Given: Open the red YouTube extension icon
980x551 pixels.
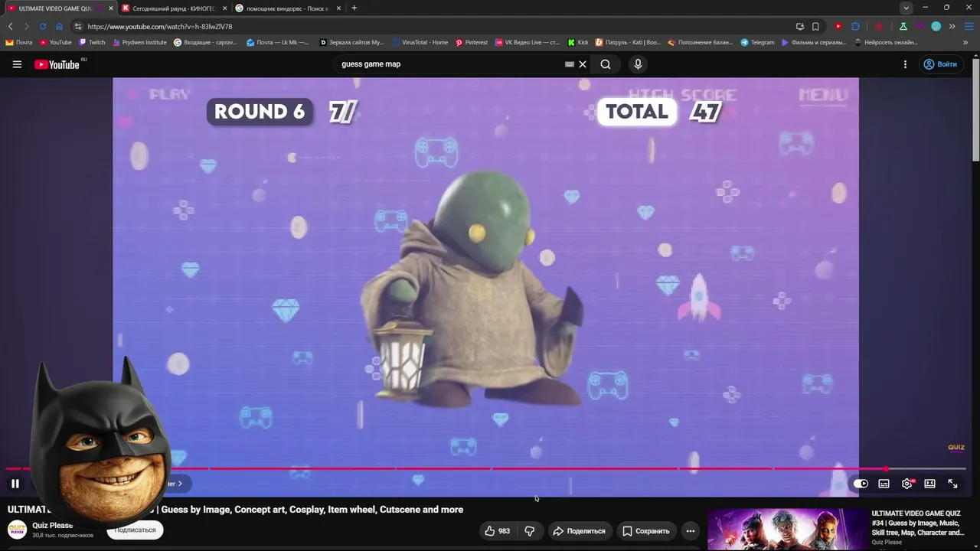Looking at the screenshot, I should [x=838, y=26].
